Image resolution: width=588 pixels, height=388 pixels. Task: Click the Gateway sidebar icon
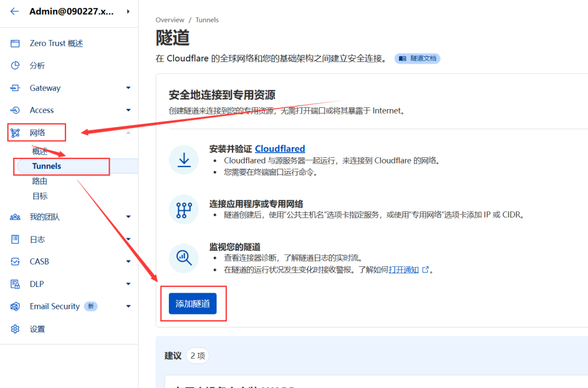click(16, 88)
